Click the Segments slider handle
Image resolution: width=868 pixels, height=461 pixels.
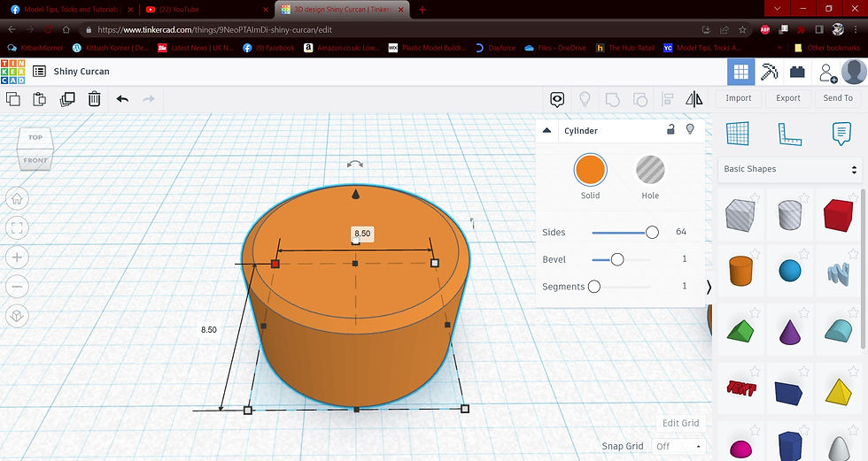coord(594,287)
